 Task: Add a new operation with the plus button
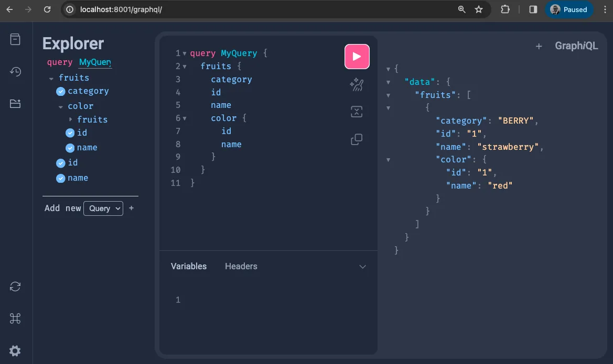tap(131, 208)
